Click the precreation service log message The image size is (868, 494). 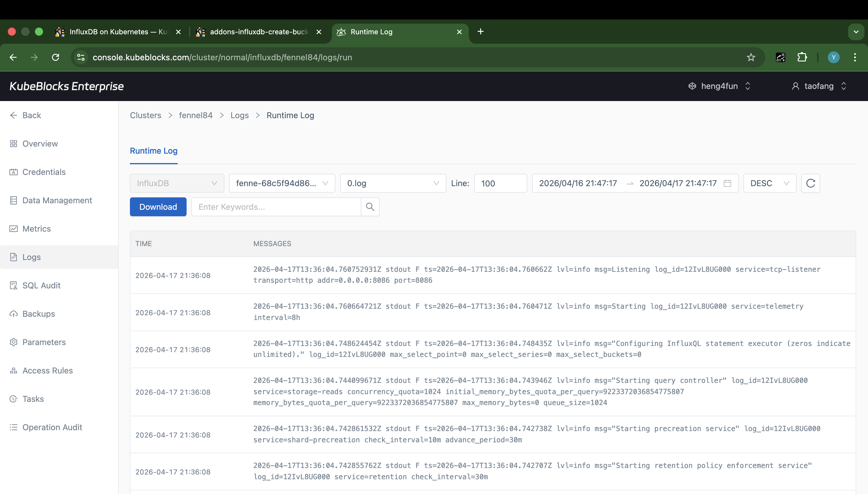click(536, 434)
